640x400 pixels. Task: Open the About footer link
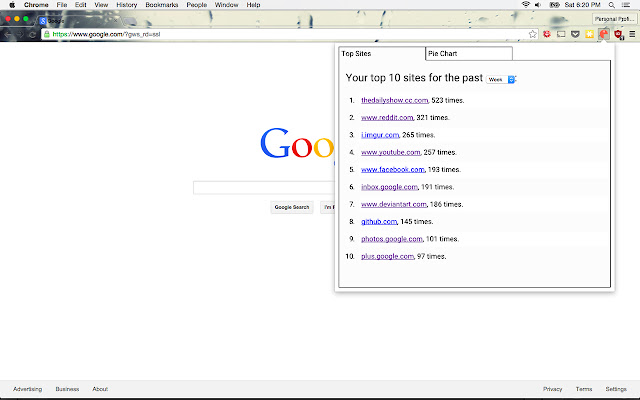100,389
